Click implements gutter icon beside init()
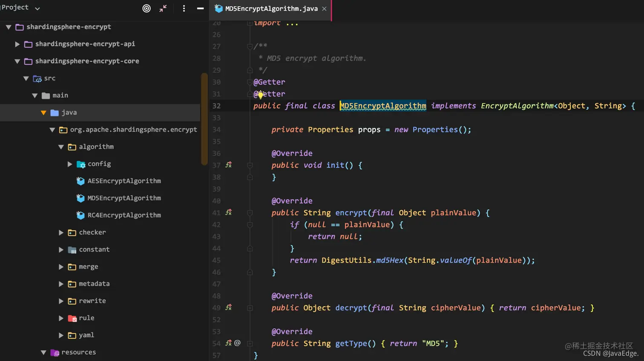The height and width of the screenshot is (361, 644). (x=229, y=165)
